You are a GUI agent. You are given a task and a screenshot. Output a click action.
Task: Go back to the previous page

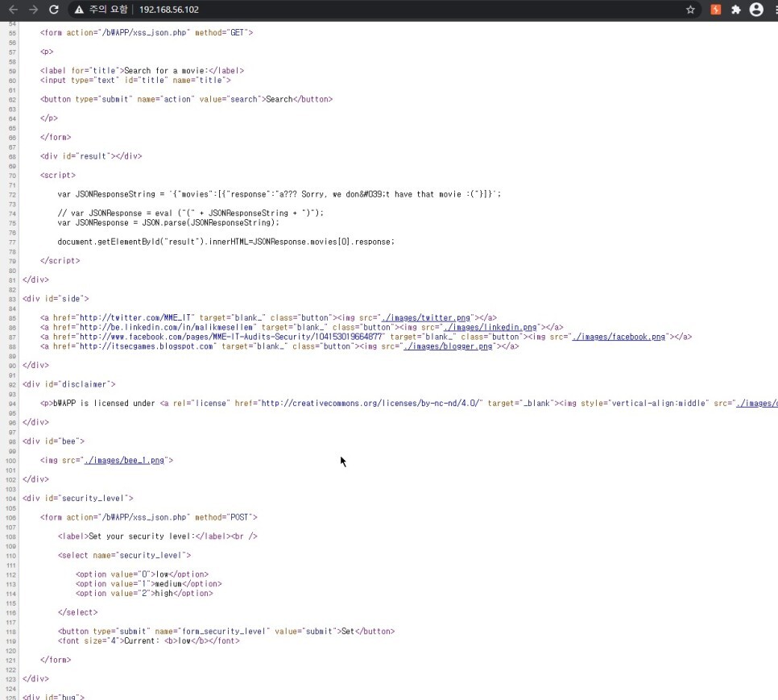tap(13, 10)
